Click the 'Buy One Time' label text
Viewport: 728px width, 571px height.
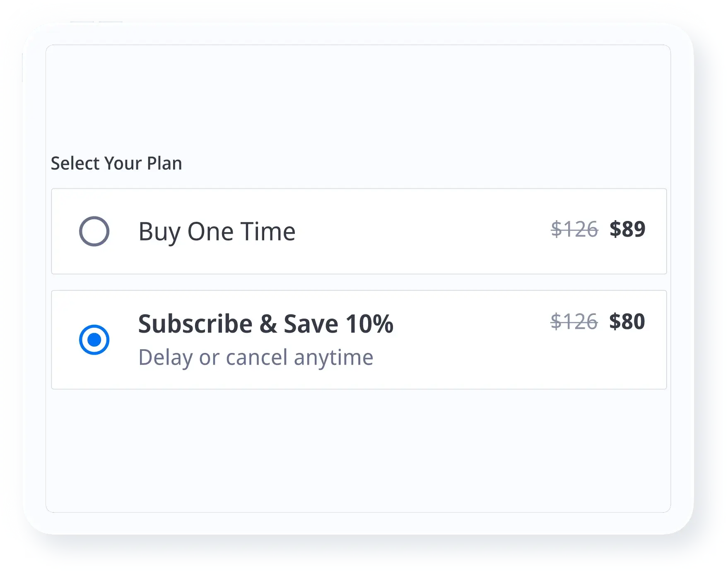click(217, 231)
